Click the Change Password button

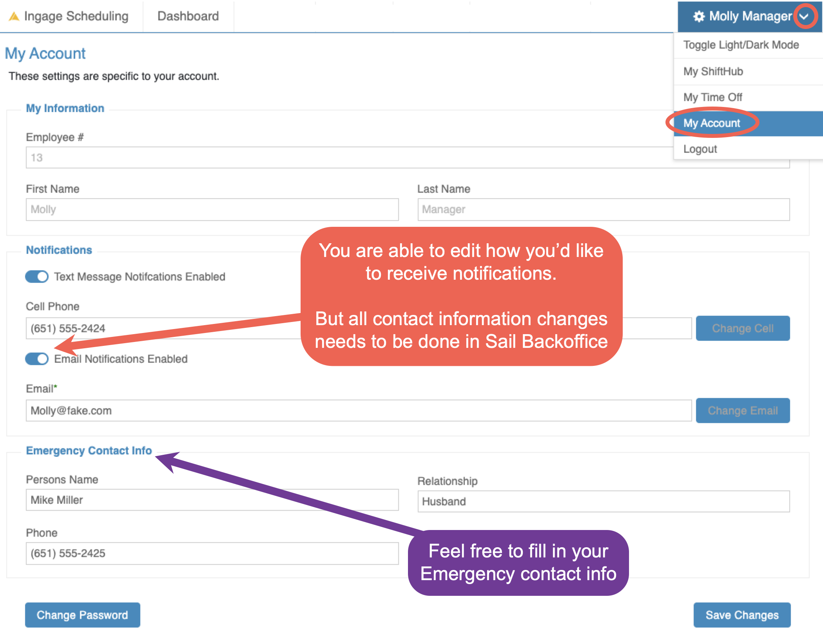click(x=82, y=615)
